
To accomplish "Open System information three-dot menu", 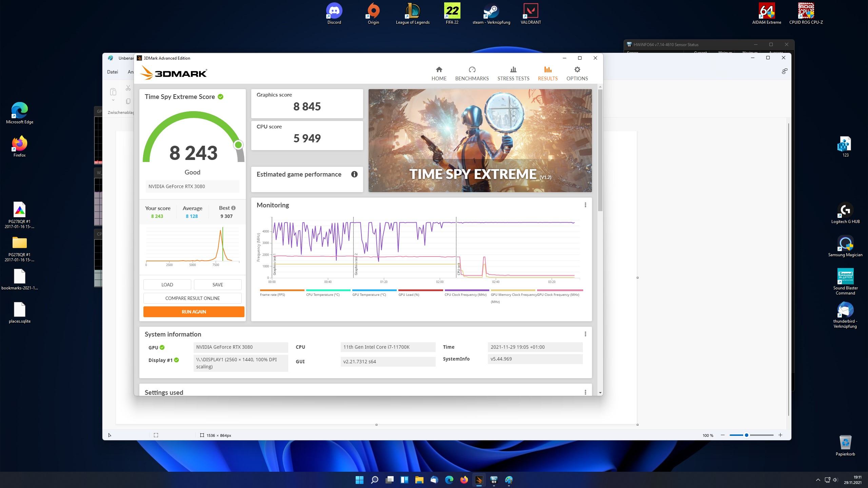I will click(x=585, y=334).
